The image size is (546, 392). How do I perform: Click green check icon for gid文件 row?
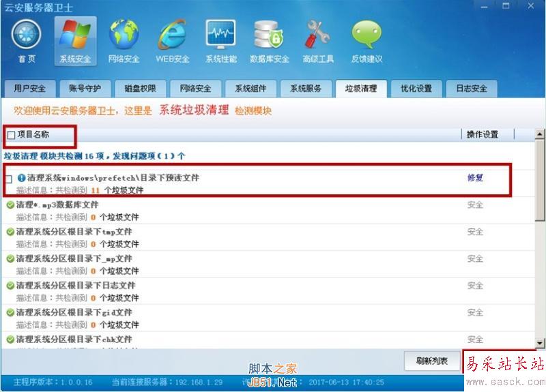[10, 312]
